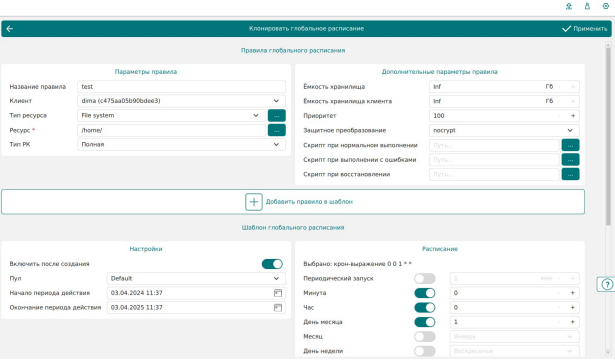Open the Тип ресурса dropdown showing File system

coord(171,115)
